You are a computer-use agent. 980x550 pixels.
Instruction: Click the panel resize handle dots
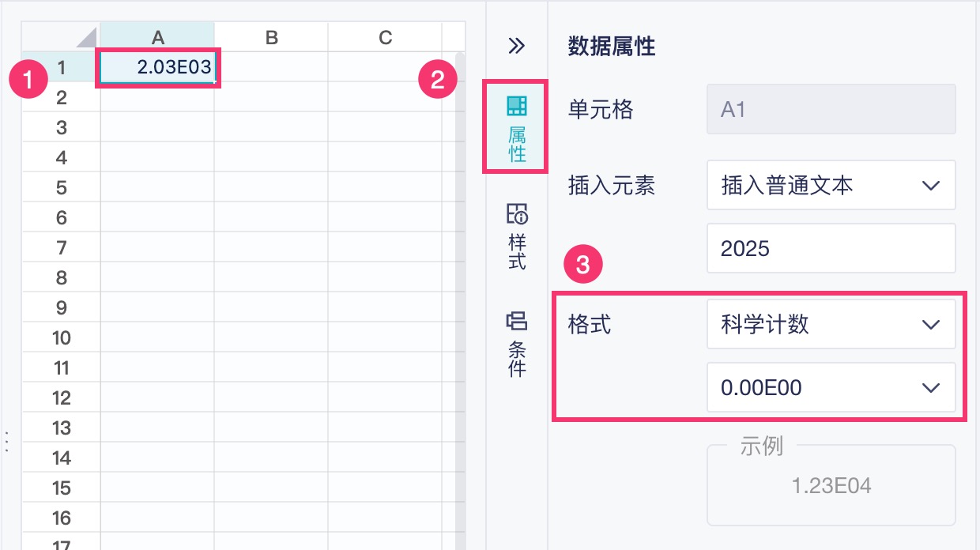pyautogui.click(x=7, y=441)
